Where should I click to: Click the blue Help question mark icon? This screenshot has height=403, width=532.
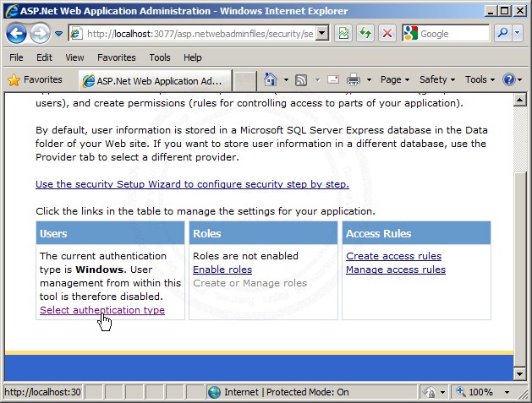(x=509, y=79)
